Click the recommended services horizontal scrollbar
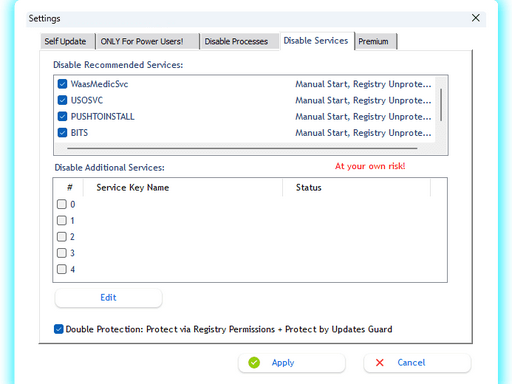The width and height of the screenshot is (512, 384). [242, 148]
